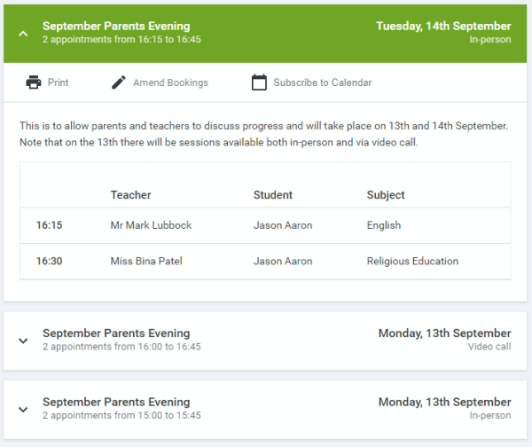The height and width of the screenshot is (447, 532).
Task: Click the English subject cell
Action: (x=384, y=225)
